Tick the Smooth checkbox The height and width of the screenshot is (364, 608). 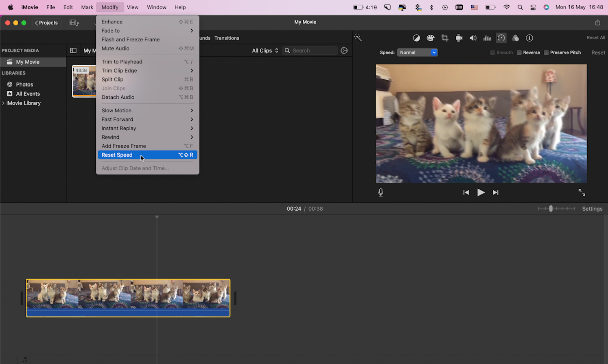point(492,52)
